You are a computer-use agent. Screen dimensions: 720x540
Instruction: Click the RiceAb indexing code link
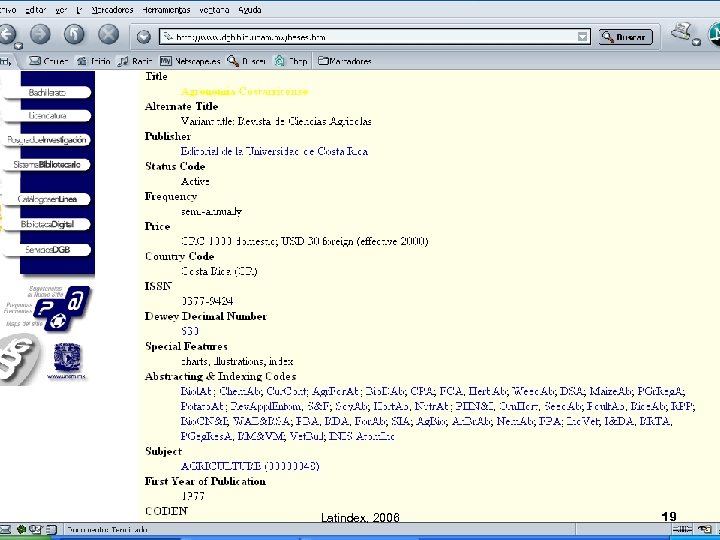pos(648,406)
